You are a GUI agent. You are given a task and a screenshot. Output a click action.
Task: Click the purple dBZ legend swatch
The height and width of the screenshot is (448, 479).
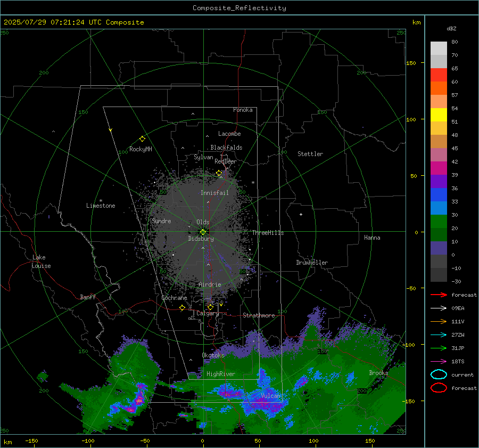point(439,181)
